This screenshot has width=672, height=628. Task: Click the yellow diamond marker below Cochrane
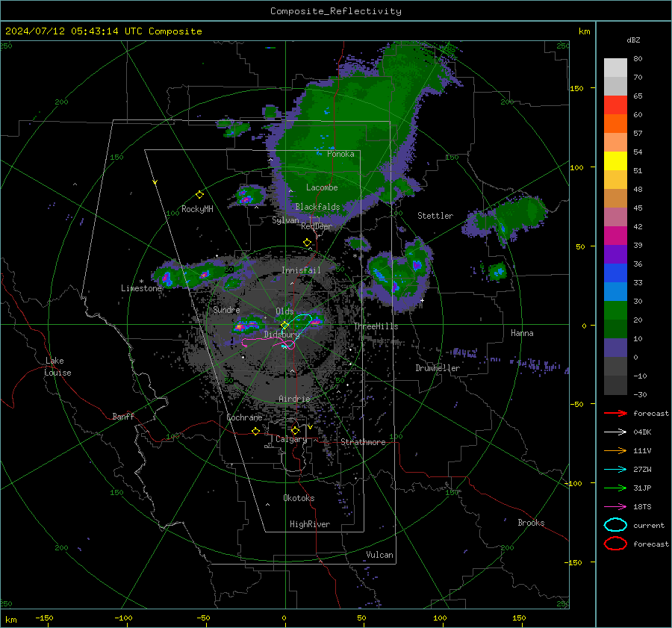point(256,431)
